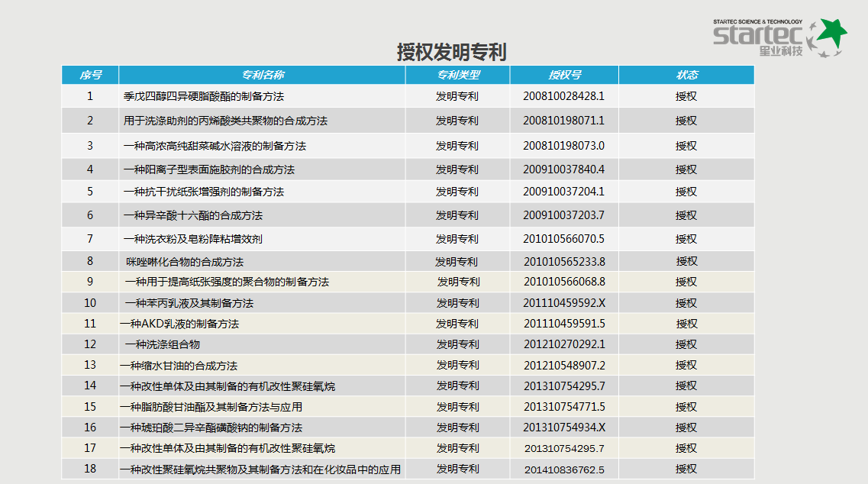Click 一种阳离子型表面施胶剂的合成方法 entry
The image size is (868, 484).
(209, 169)
